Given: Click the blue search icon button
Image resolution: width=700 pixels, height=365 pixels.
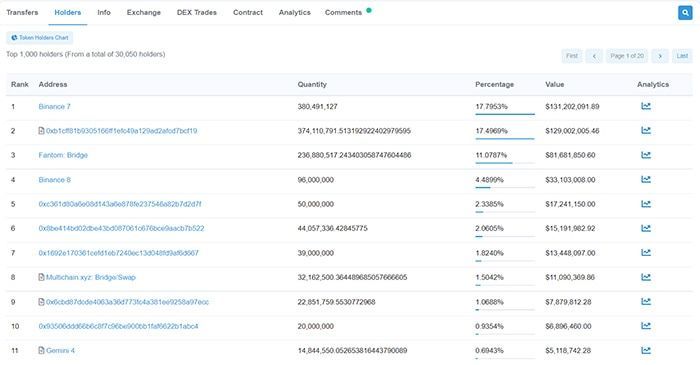Looking at the screenshot, I should point(685,12).
